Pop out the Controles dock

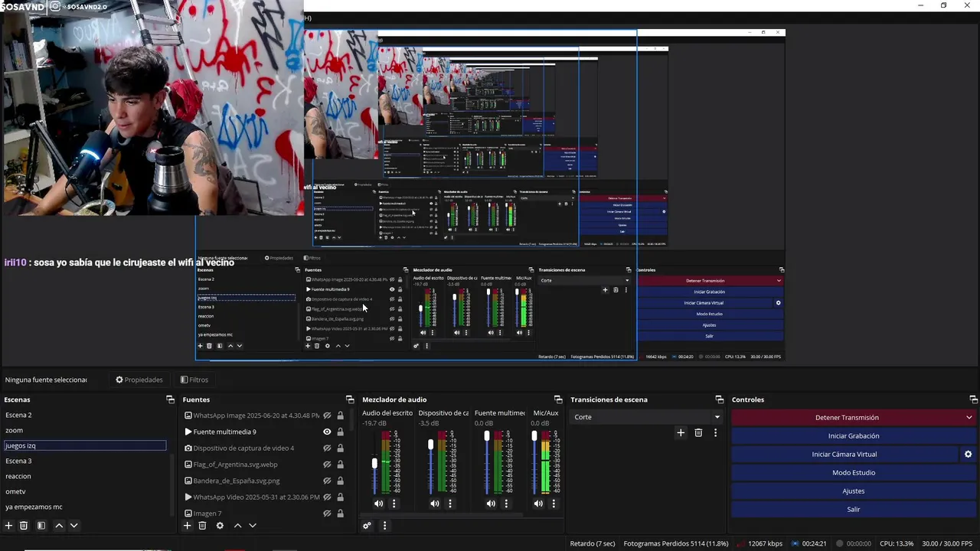973,399
